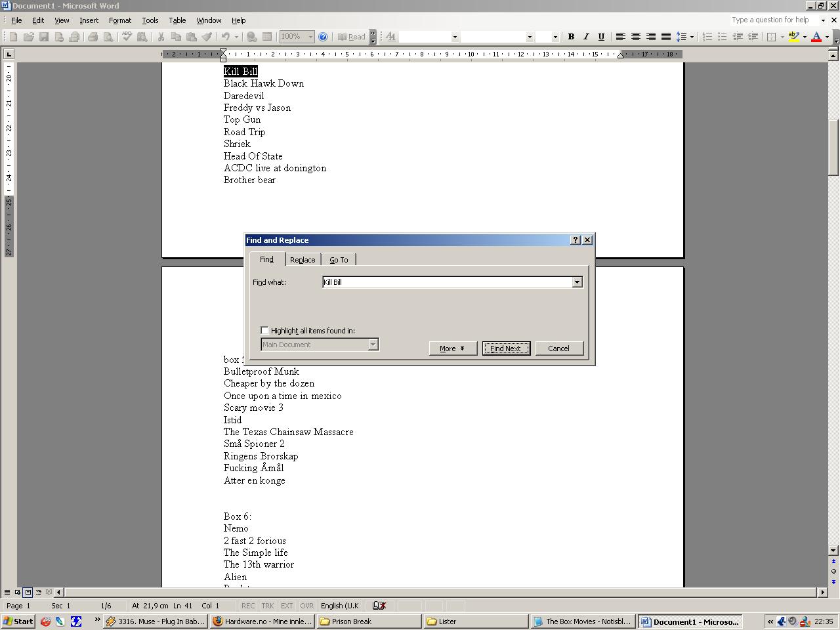Set Align Left paragraph alignment

coord(620,37)
